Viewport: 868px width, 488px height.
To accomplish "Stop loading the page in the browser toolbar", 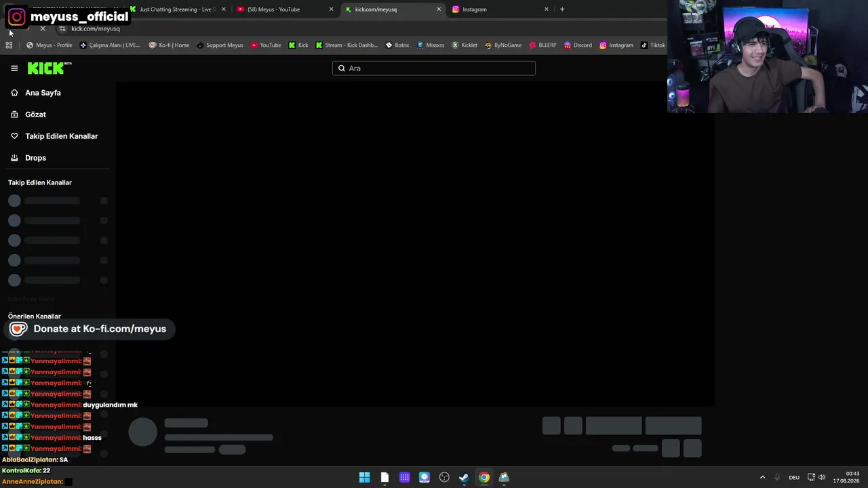I will pos(43,28).
